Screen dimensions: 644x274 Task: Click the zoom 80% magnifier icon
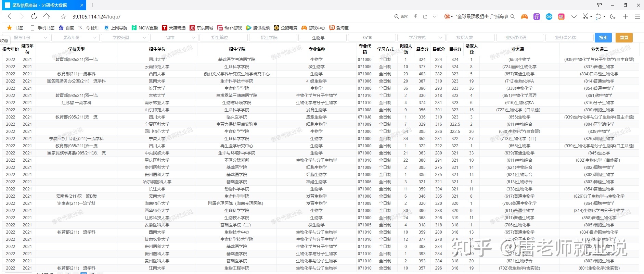click(397, 16)
